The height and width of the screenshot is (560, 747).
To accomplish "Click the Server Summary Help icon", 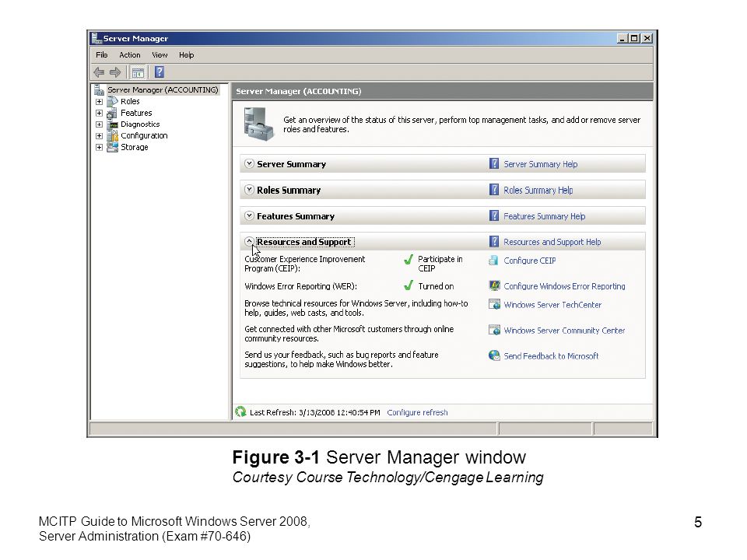I will 494,164.
